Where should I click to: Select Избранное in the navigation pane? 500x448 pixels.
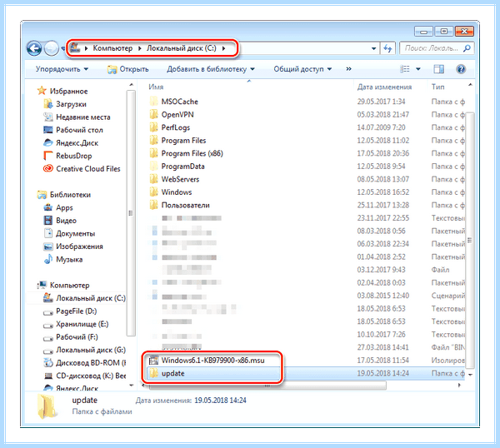click(x=68, y=91)
